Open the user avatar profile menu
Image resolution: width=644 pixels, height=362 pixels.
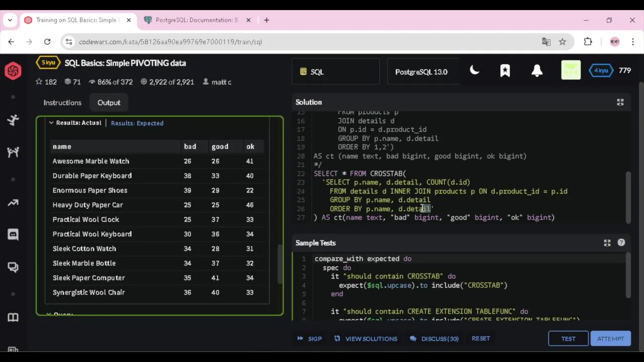click(x=571, y=70)
